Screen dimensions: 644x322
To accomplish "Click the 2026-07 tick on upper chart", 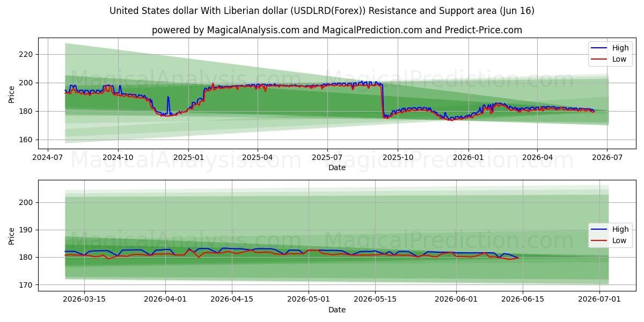I will click(x=607, y=158).
